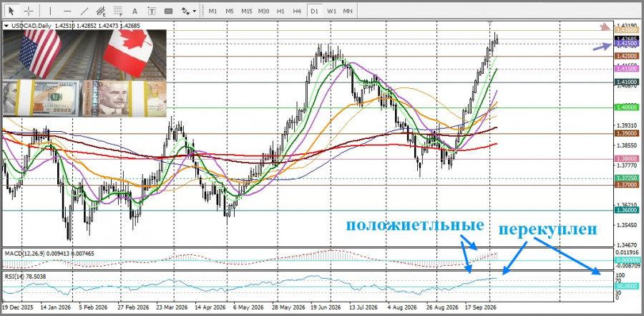Switch chart to M30 timeframe
644x316 pixels.
(x=263, y=11)
